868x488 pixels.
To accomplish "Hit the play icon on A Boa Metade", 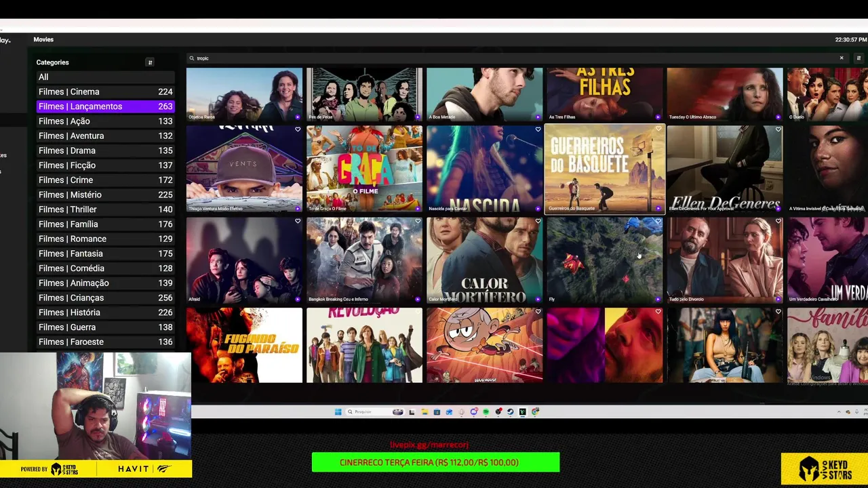I will (x=537, y=117).
